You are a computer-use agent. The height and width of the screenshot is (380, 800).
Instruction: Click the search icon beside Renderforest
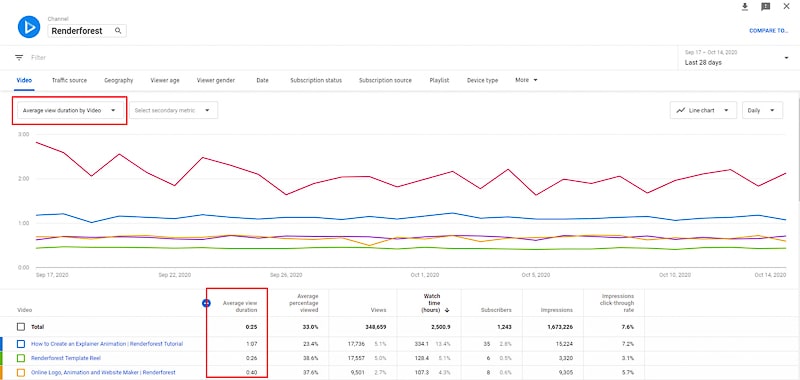click(x=118, y=31)
